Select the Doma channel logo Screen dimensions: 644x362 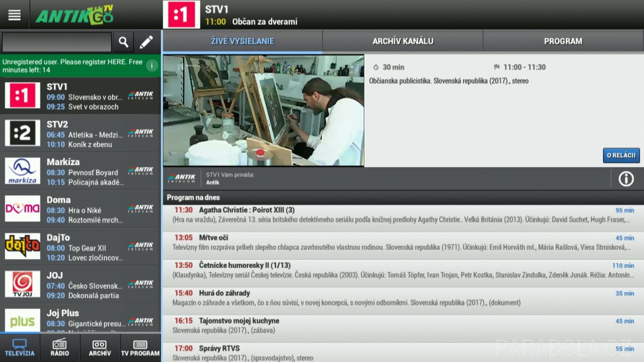coord(23,208)
